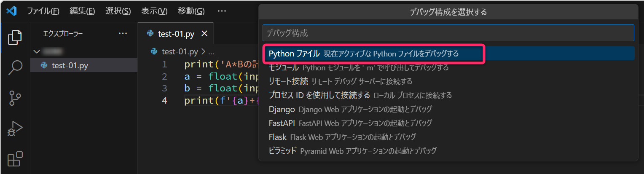Click test-01.py in the breadcrumb path
Image resolution: width=644 pixels, height=174 pixels.
coord(180,52)
